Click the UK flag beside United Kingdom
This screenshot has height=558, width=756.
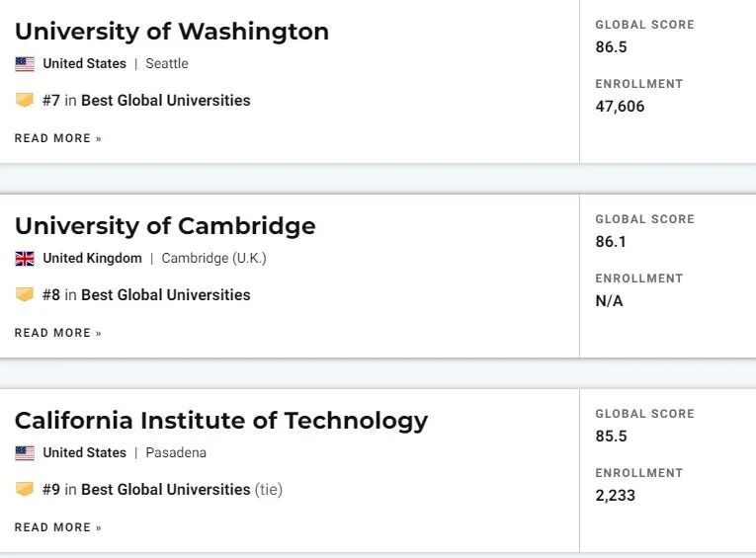pos(25,259)
